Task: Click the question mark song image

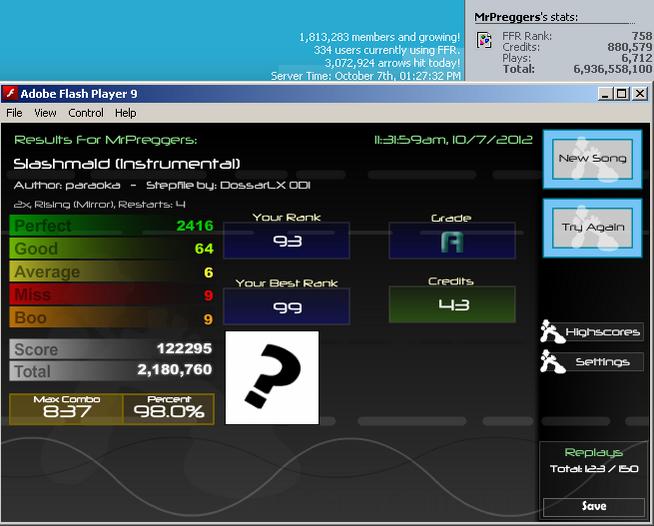Action: 272,378
